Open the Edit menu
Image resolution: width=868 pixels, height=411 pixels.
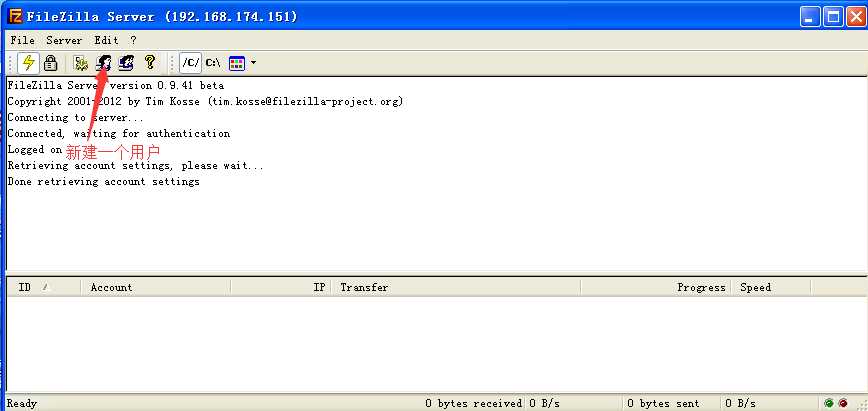[106, 40]
